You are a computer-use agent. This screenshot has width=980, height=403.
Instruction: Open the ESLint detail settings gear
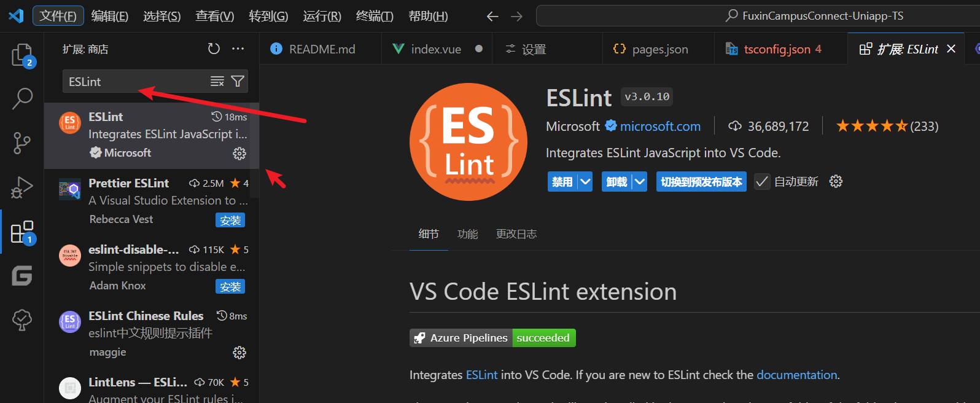tap(836, 181)
